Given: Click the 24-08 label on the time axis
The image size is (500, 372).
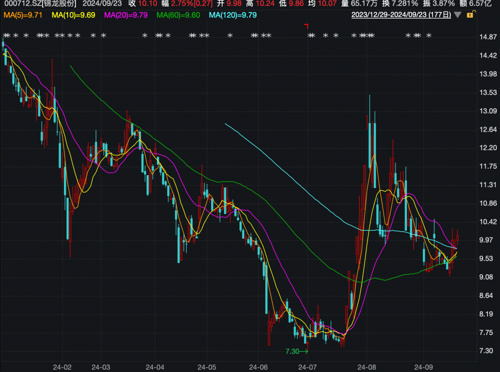Looking at the screenshot, I should (367, 367).
